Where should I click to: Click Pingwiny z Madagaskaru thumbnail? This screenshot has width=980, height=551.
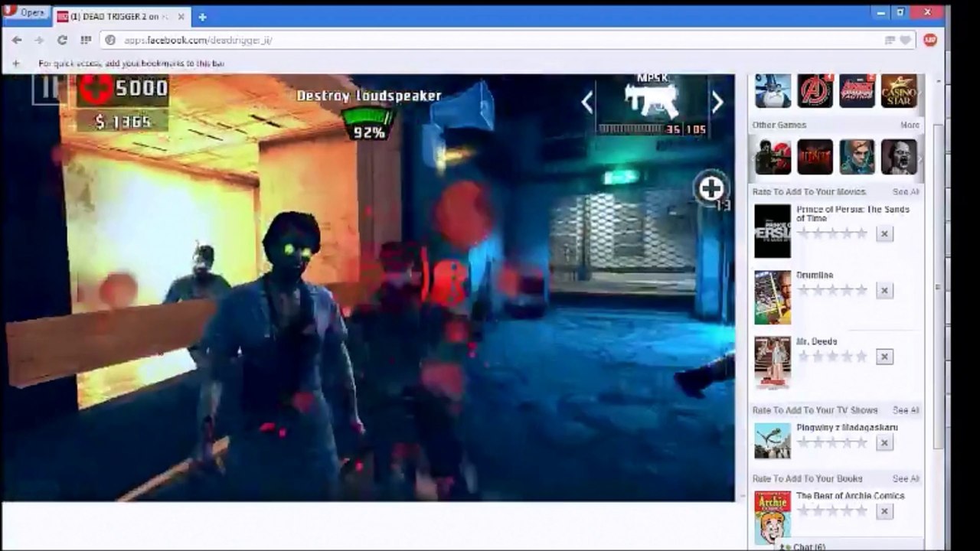[x=773, y=441]
